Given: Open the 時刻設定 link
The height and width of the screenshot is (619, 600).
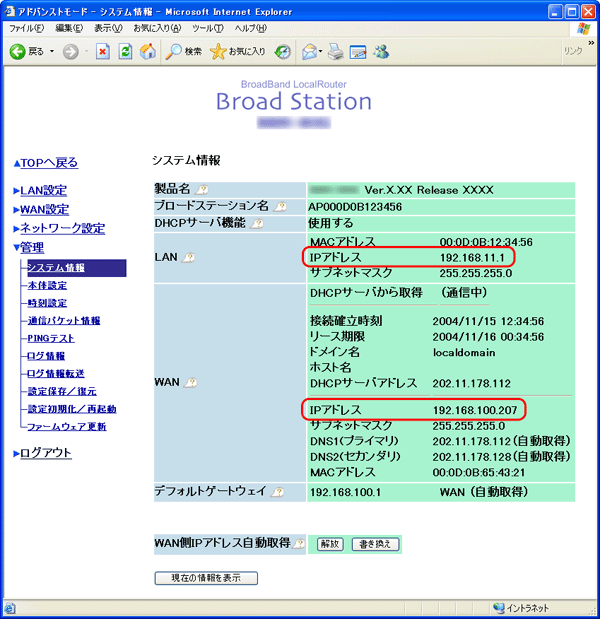Looking at the screenshot, I should [x=47, y=303].
